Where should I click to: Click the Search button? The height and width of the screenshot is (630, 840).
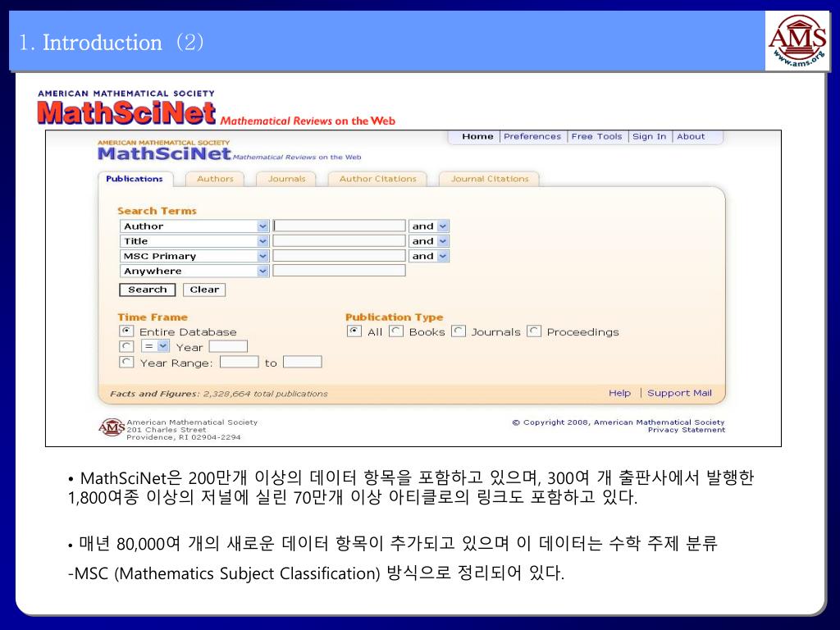coord(148,290)
